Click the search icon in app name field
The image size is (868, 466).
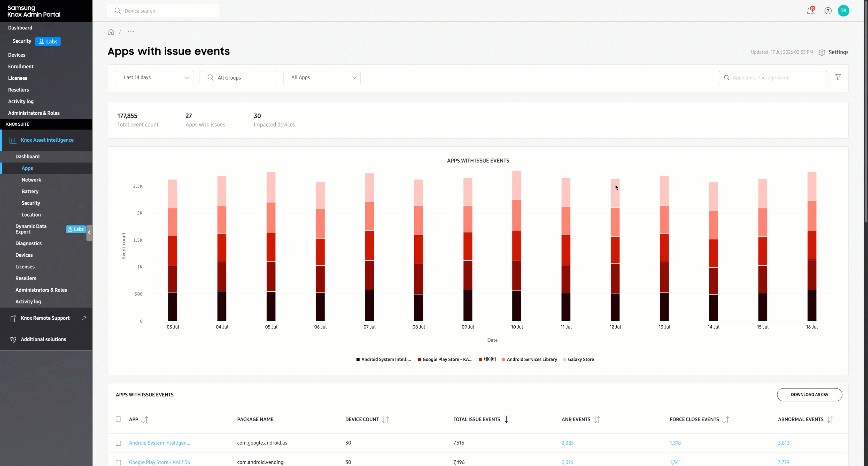tap(727, 78)
